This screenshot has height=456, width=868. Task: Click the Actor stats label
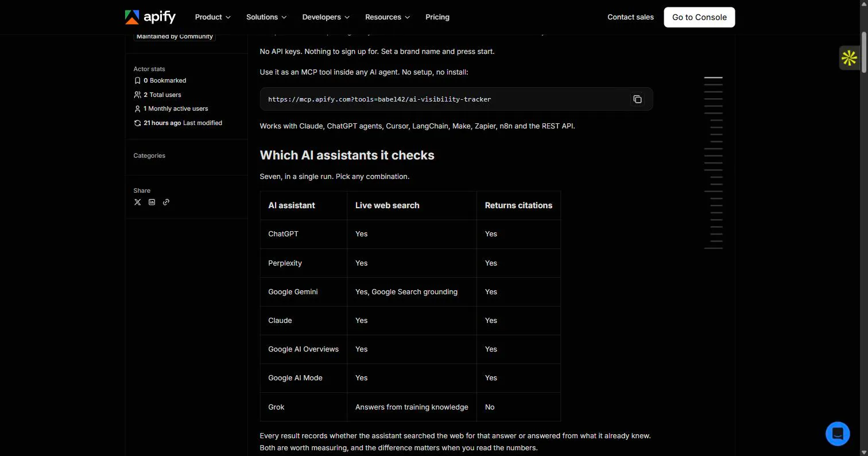click(x=149, y=69)
